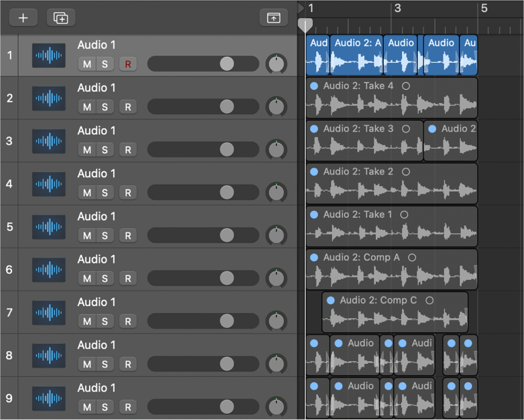Click the add new track plus button
524x420 pixels.
coord(23,18)
